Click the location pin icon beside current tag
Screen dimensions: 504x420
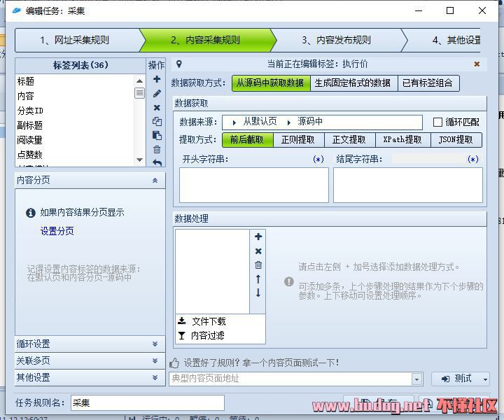tap(179, 64)
